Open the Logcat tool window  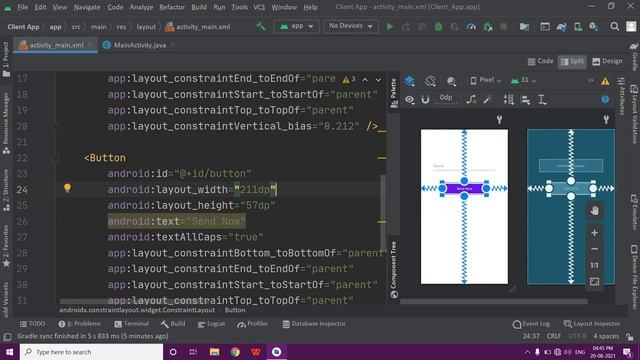pos(211,324)
